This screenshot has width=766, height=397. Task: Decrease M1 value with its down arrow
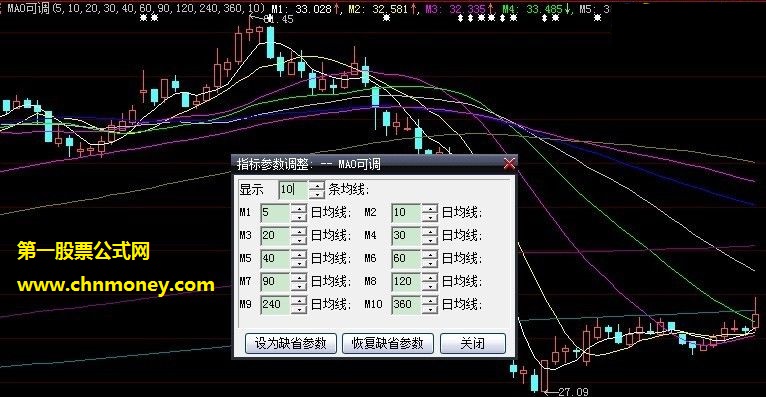point(298,217)
